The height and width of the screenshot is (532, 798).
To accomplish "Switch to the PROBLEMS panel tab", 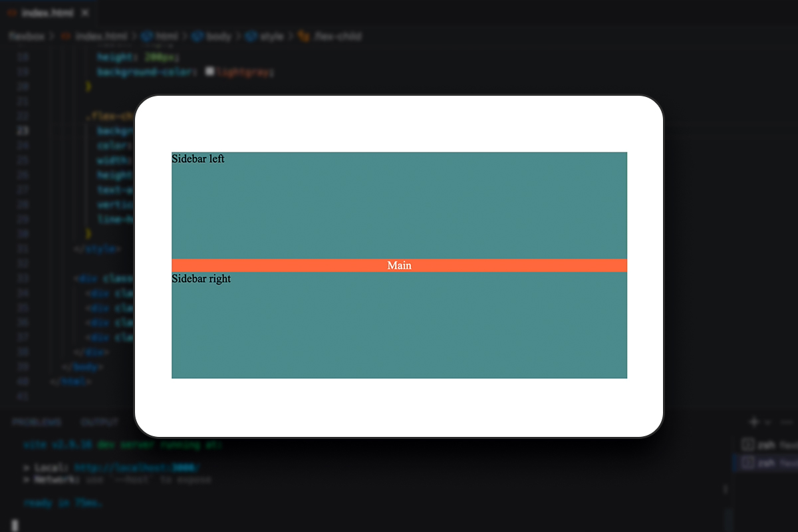I will [x=37, y=422].
